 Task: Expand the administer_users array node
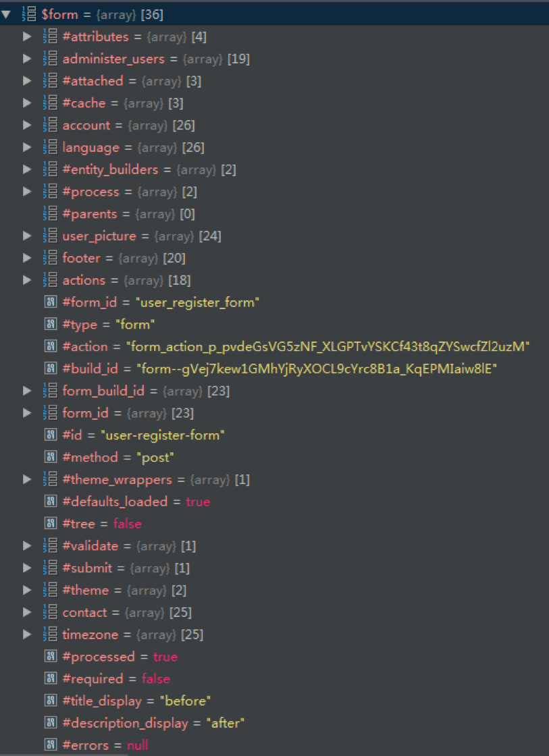(27, 59)
